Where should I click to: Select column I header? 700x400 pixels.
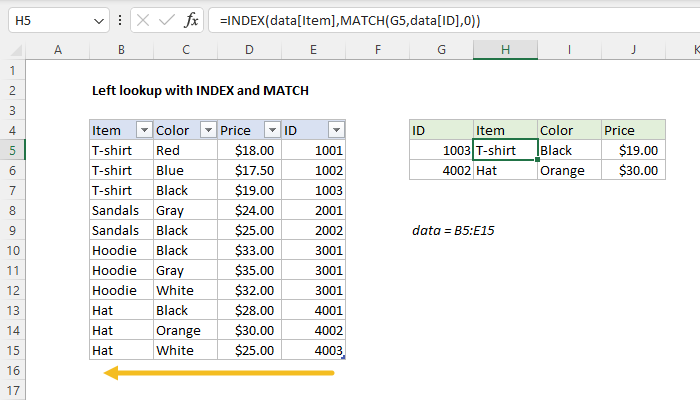pyautogui.click(x=570, y=50)
